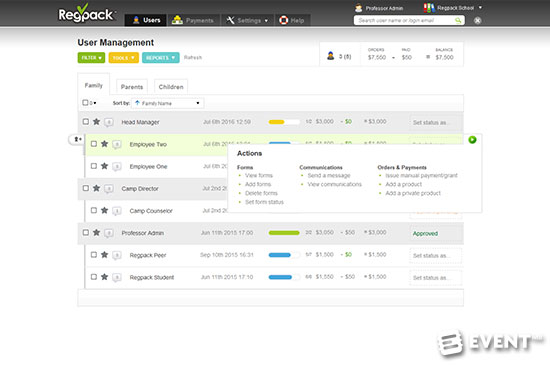
Task: Open Camp Director's comment bubble
Action: point(109,189)
